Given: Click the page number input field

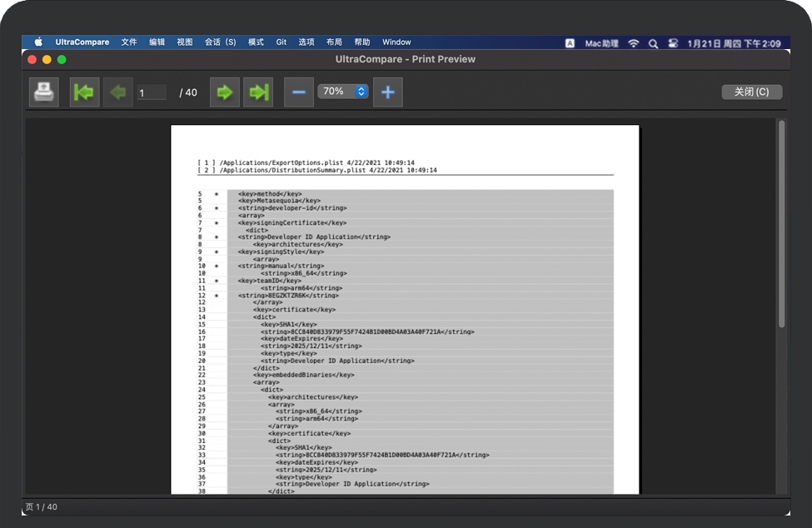Looking at the screenshot, I should coord(152,92).
